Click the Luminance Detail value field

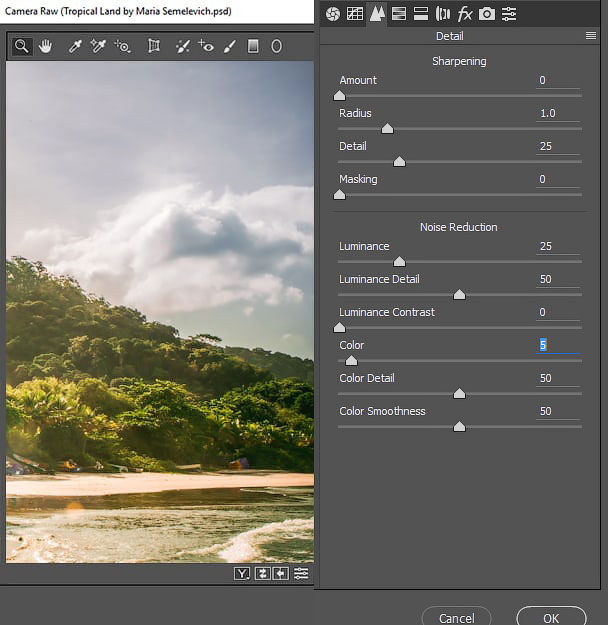[x=558, y=280]
